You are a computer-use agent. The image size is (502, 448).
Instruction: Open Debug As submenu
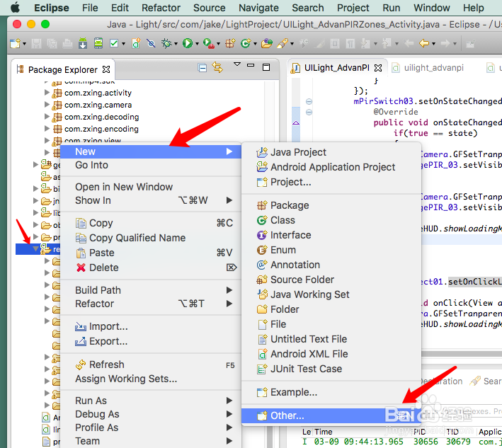[x=151, y=414]
